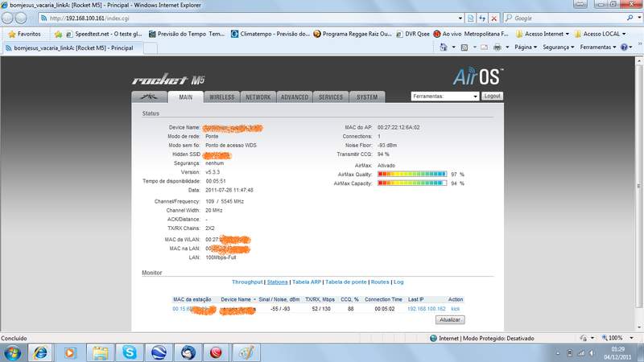Sort by Device Name column header
The width and height of the screenshot is (644, 362).
click(x=236, y=299)
